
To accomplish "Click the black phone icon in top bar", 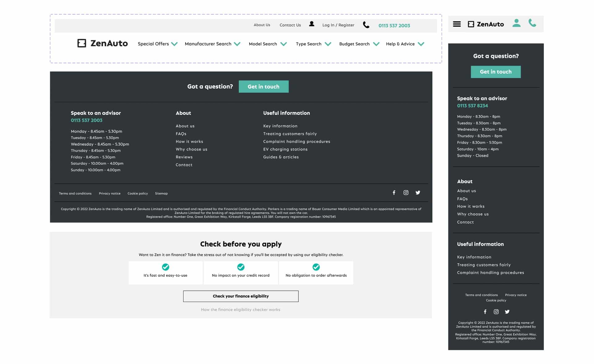I will click(x=366, y=25).
